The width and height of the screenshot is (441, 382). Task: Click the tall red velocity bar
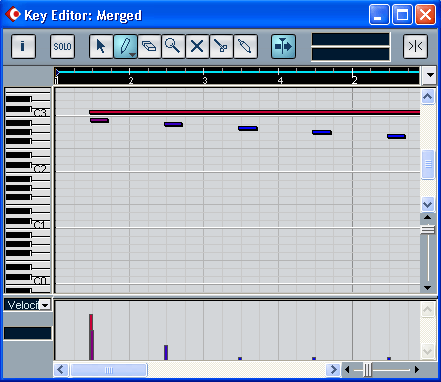point(91,322)
